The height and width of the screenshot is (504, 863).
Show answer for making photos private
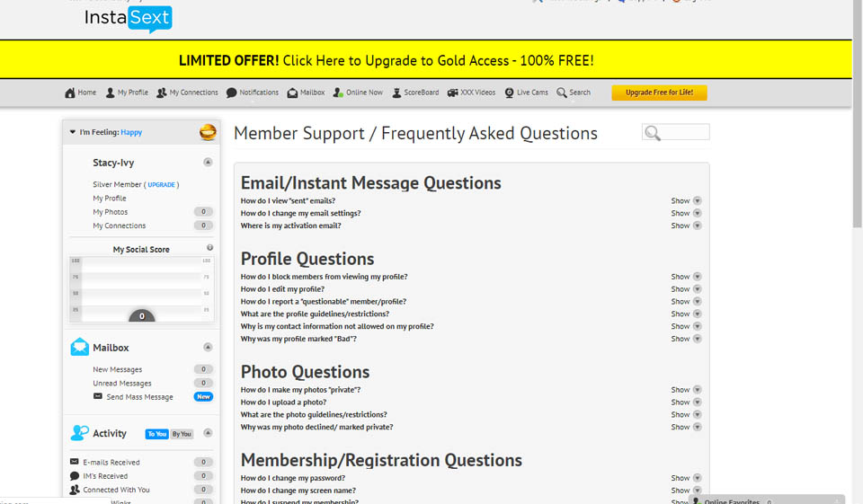686,390
